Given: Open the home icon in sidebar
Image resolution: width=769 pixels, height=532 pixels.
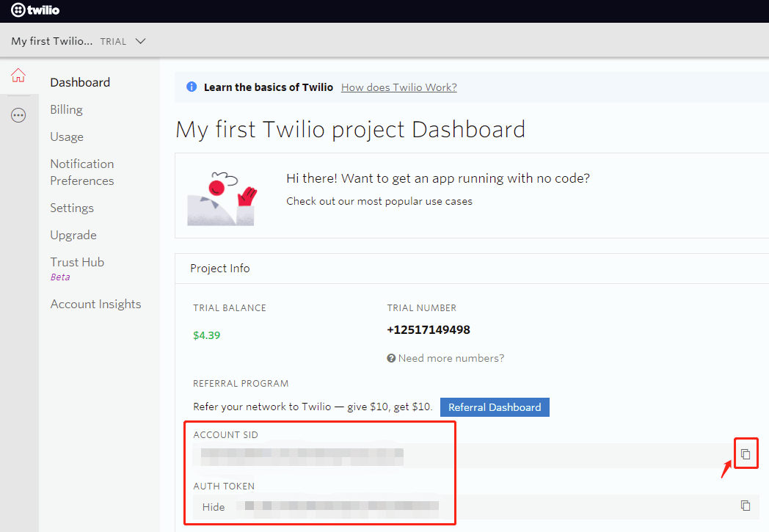Looking at the screenshot, I should point(18,75).
